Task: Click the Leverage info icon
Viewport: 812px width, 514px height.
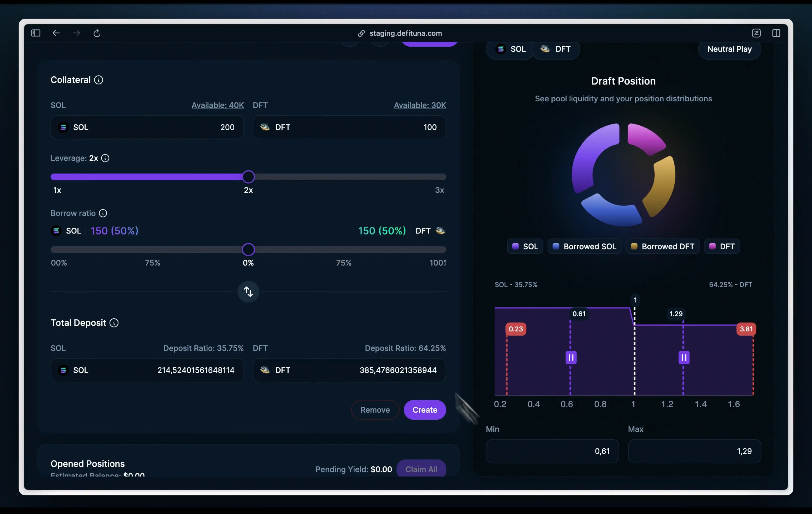Action: click(106, 158)
